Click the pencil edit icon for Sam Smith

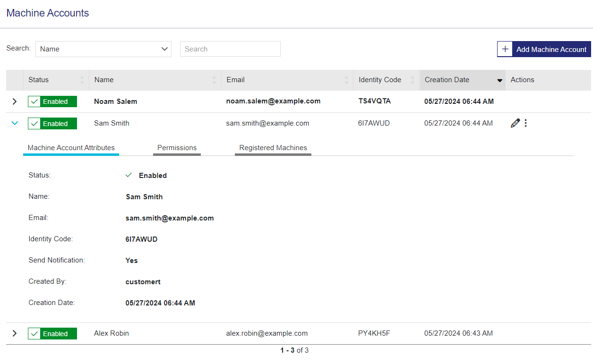click(x=515, y=123)
